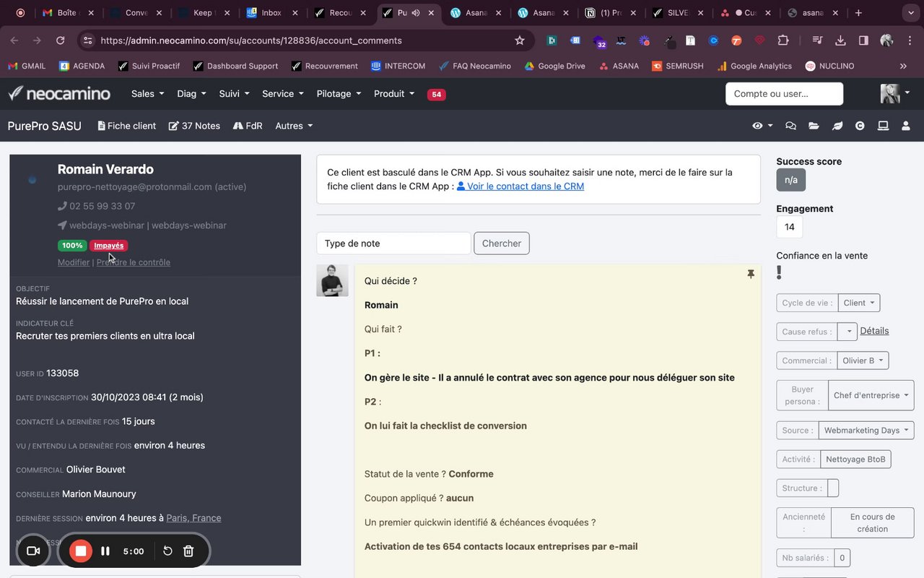Restart the recording with the rewind icon
This screenshot has width=924, height=578.
[167, 551]
